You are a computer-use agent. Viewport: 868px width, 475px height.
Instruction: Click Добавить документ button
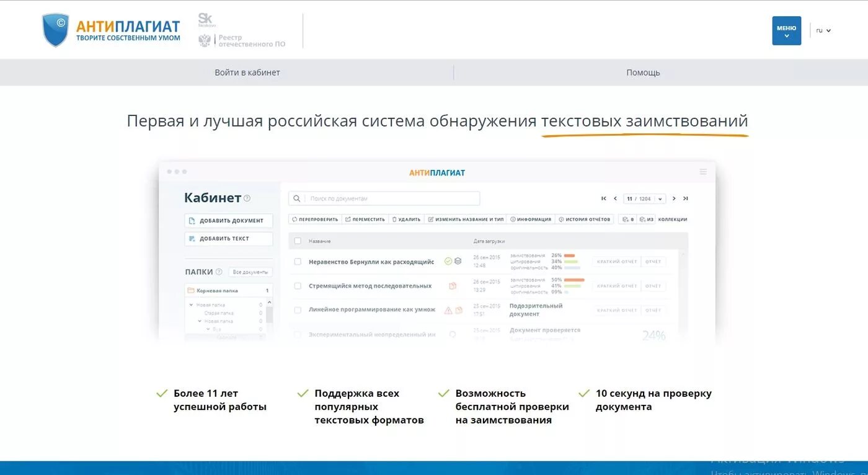229,220
